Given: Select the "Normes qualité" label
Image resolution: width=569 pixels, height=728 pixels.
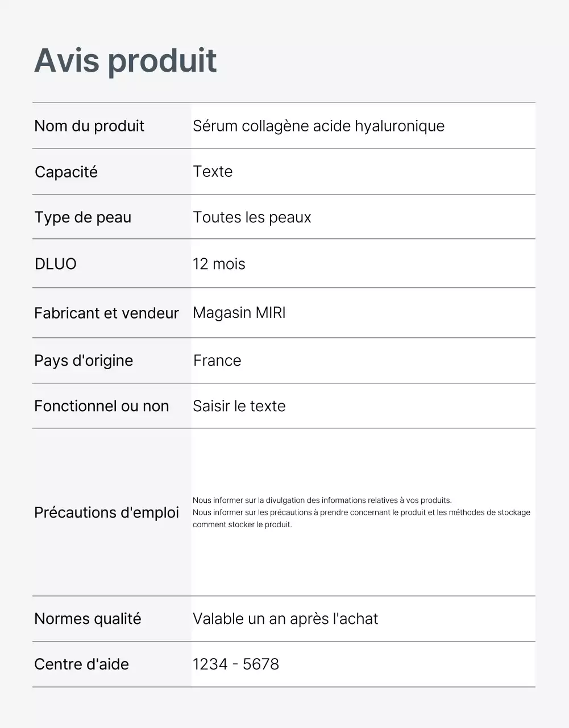Looking at the screenshot, I should pos(88,619).
